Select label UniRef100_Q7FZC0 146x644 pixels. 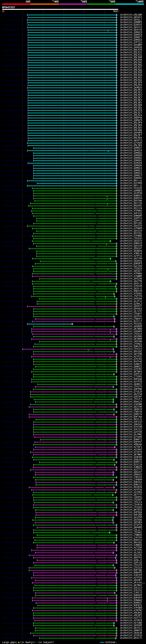[131, 42]
